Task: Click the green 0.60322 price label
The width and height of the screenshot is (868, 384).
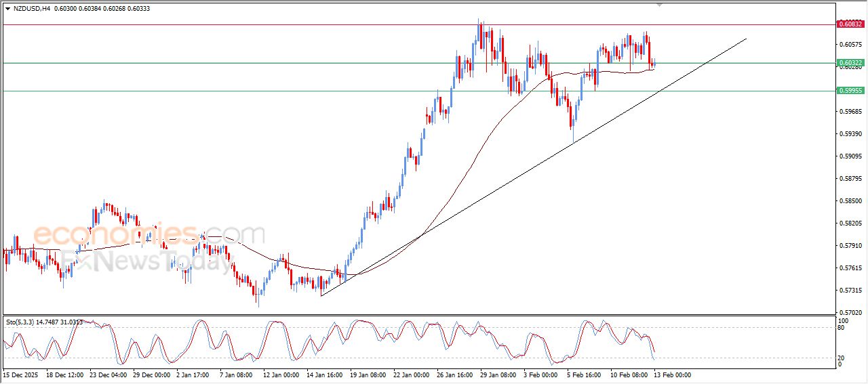Action: pyautogui.click(x=850, y=63)
